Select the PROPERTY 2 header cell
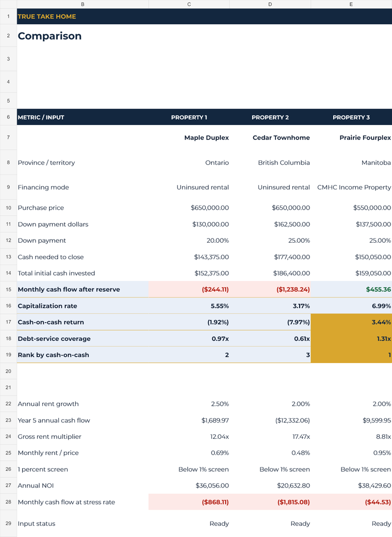 click(270, 117)
